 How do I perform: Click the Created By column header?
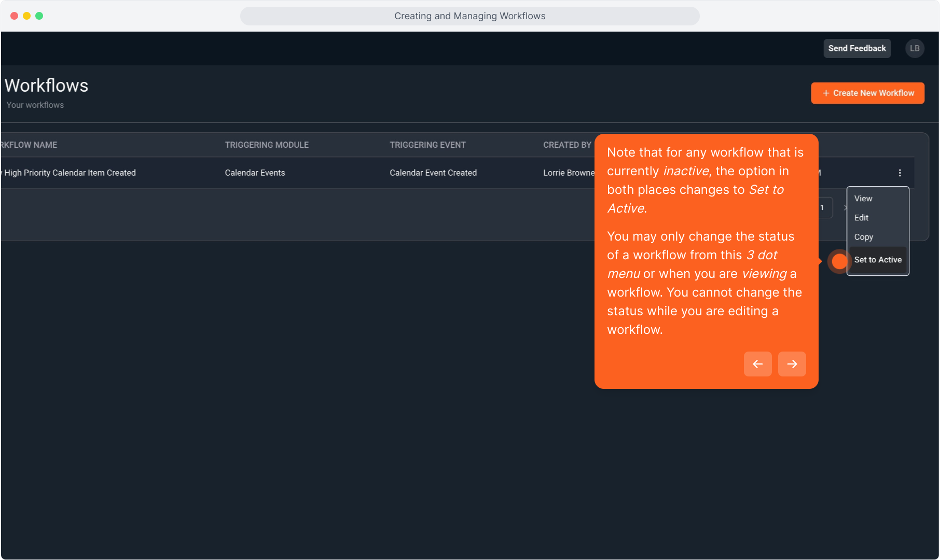pos(567,145)
